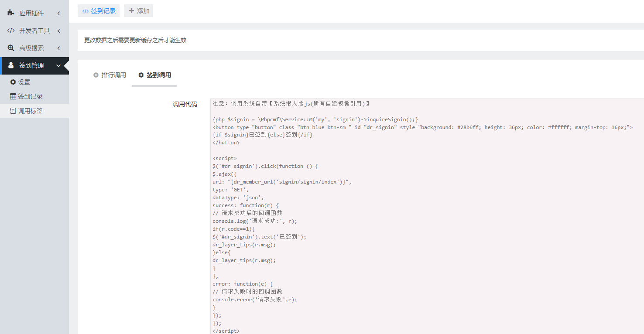Collapse the 签到管理 menu chevron

point(58,65)
